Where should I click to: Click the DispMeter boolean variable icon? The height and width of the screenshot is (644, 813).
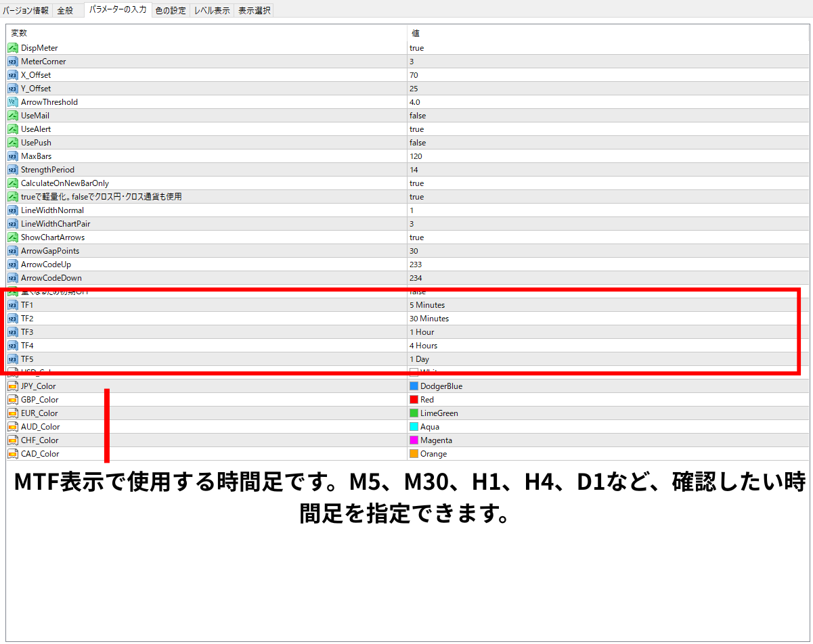tap(13, 48)
